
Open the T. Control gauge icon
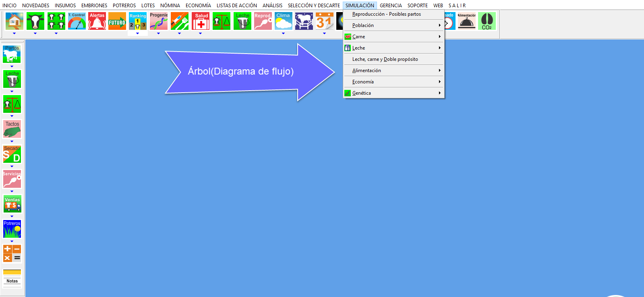coord(77,21)
